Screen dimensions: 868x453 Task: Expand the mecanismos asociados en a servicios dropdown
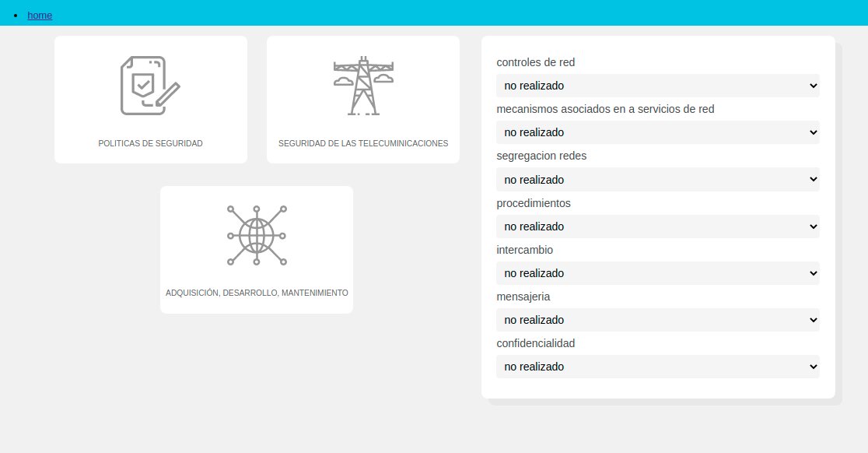(x=657, y=132)
